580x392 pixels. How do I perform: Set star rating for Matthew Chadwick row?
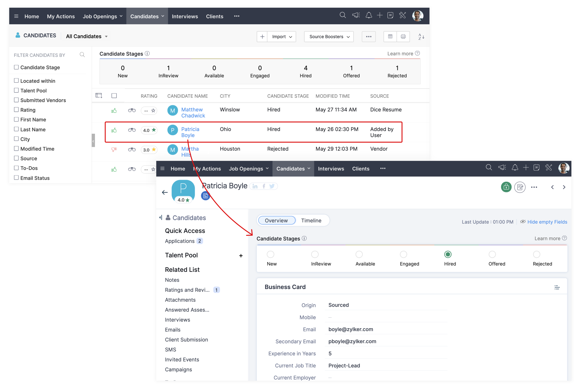pyautogui.click(x=153, y=110)
